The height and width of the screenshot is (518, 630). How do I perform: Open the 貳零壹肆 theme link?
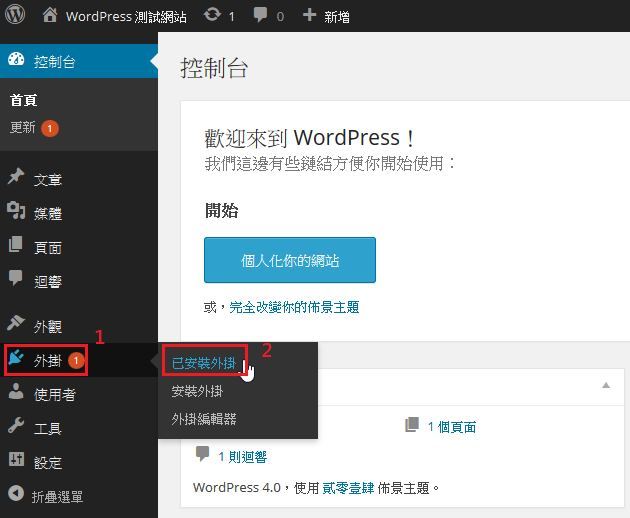(348, 488)
